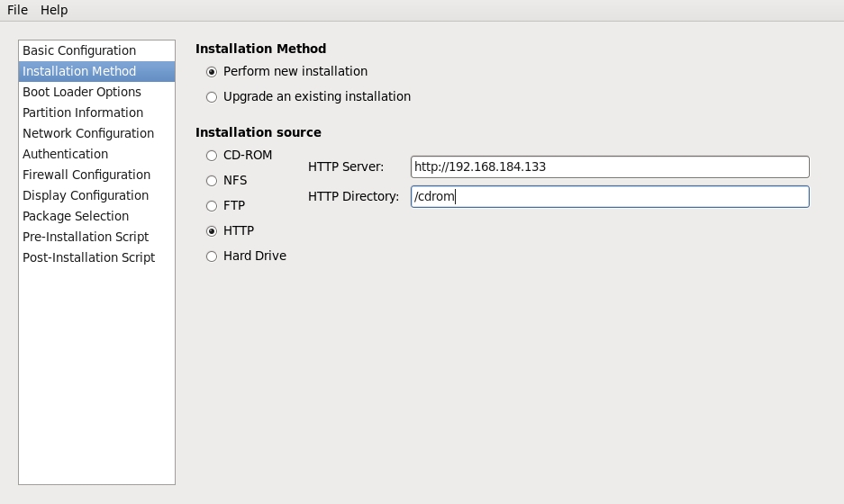Open Boot Loader Options section
This screenshot has height=504, width=844.
pyautogui.click(x=97, y=92)
